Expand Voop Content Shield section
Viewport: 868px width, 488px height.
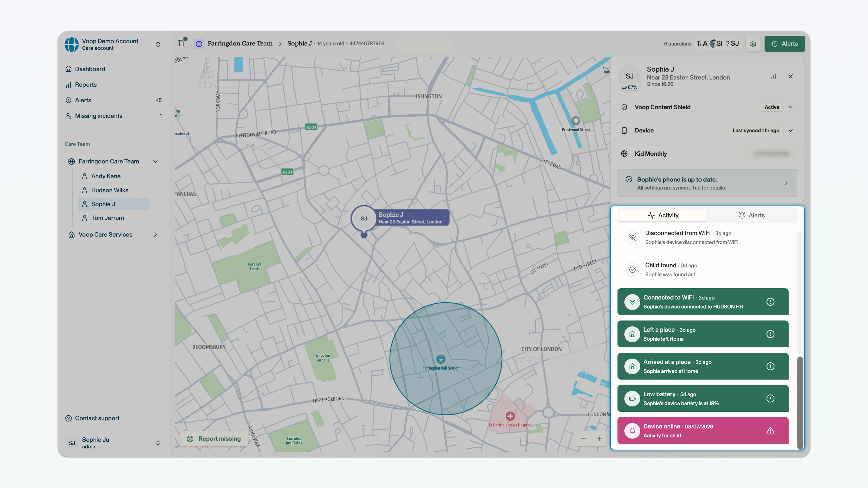tap(790, 107)
